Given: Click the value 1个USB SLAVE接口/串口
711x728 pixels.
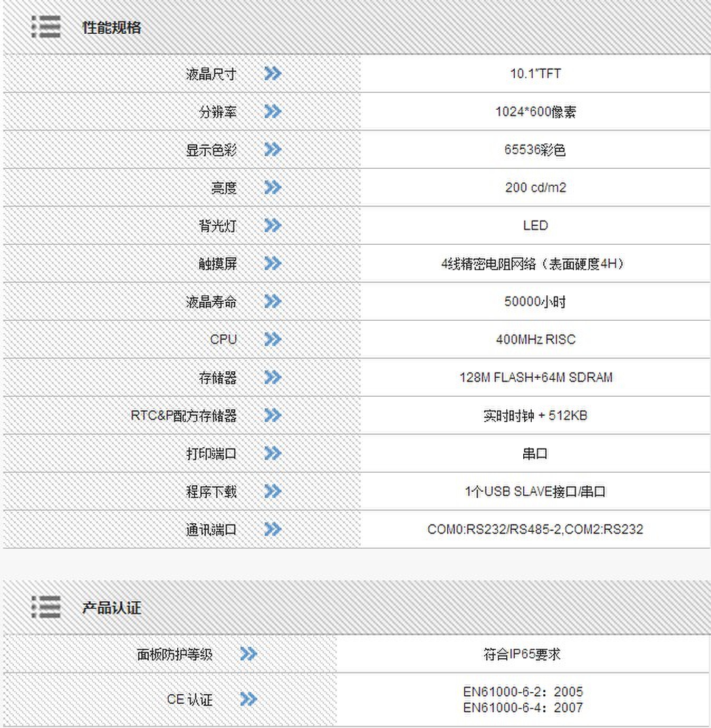Looking at the screenshot, I should [535, 492].
